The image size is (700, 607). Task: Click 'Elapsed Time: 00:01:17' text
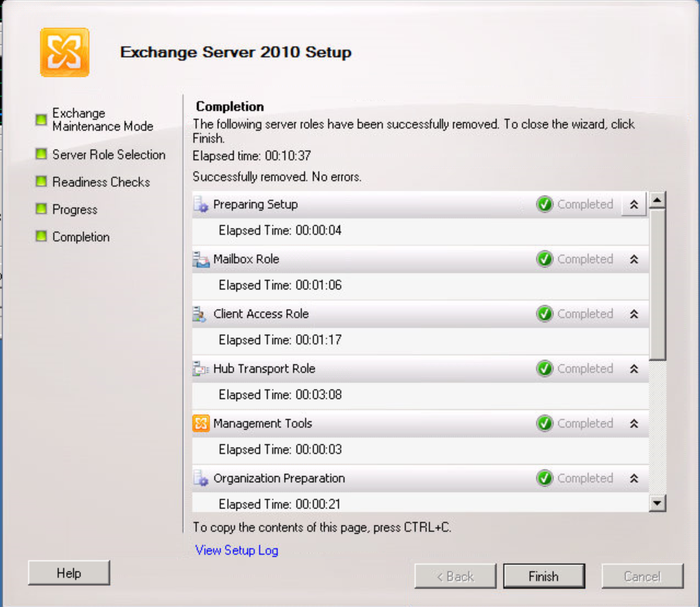tap(280, 340)
